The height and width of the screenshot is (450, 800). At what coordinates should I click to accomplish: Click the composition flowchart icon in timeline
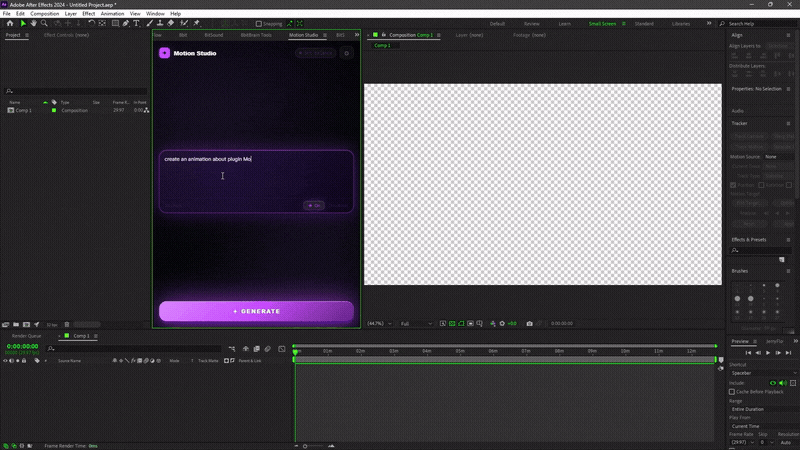tap(232, 349)
